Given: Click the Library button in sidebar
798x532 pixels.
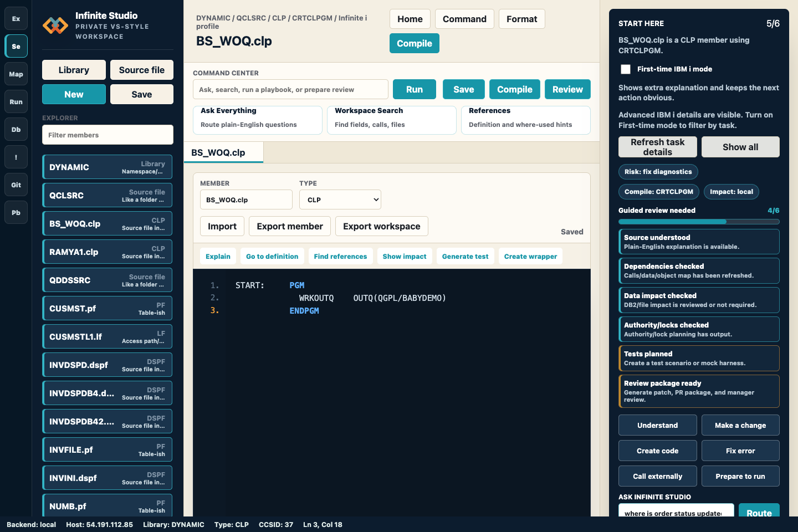Looking at the screenshot, I should (x=74, y=70).
